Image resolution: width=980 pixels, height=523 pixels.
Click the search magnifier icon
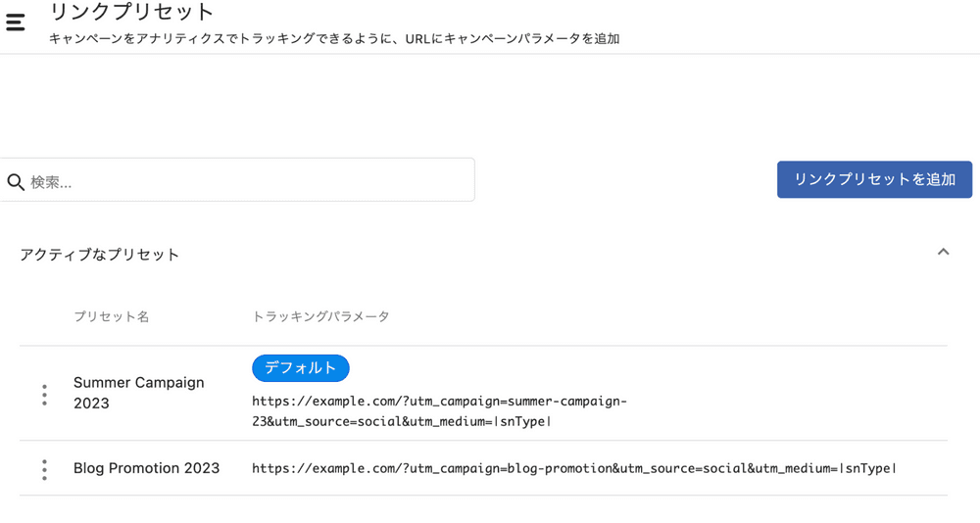[16, 182]
